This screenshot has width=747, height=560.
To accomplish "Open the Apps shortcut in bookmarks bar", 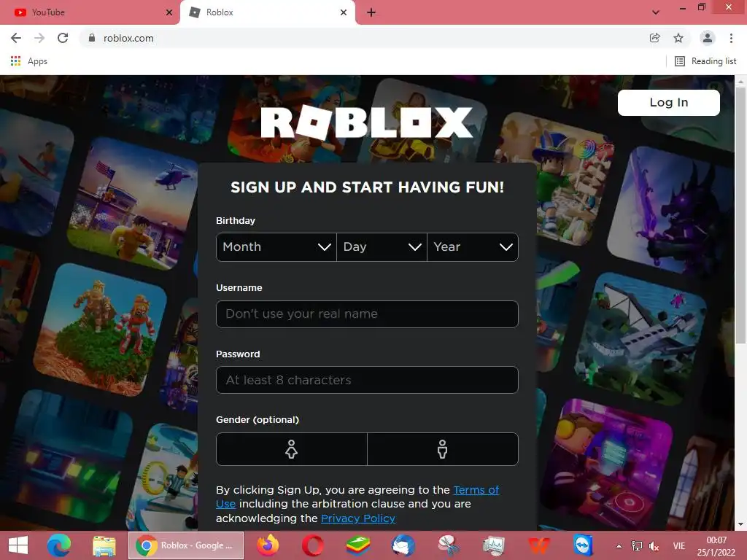I will (x=29, y=61).
